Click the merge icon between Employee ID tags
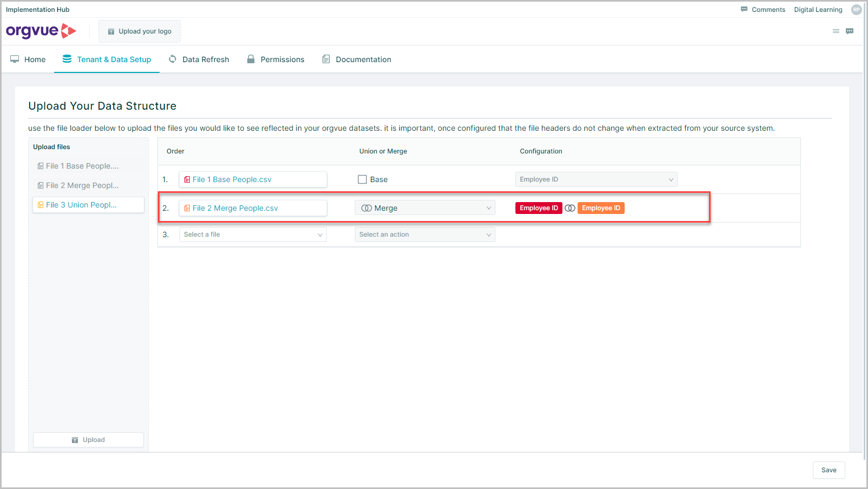Image resolution: width=868 pixels, height=489 pixels. [570, 208]
